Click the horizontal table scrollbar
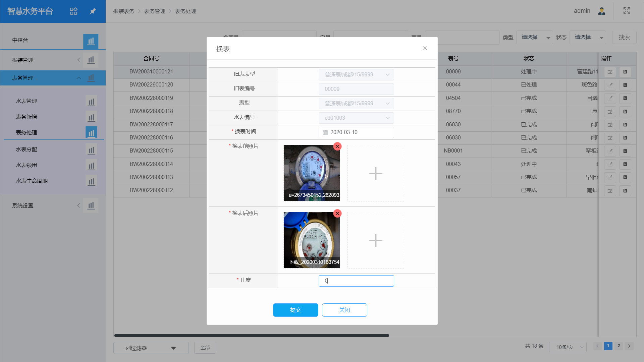Viewport: 644px width, 362px height. (x=252, y=336)
